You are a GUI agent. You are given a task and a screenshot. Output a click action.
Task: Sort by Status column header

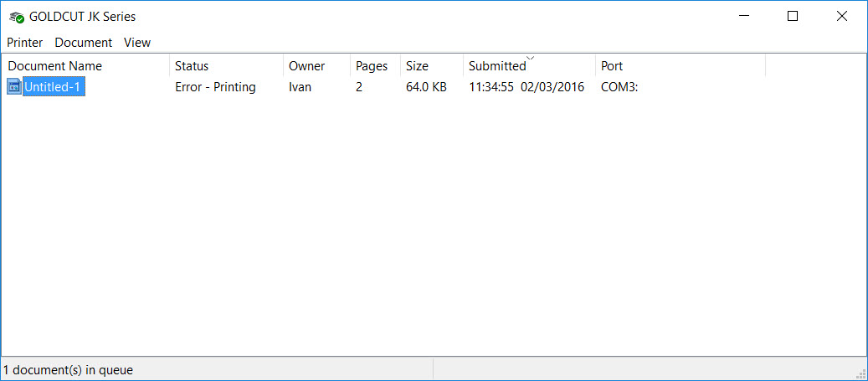(x=226, y=66)
